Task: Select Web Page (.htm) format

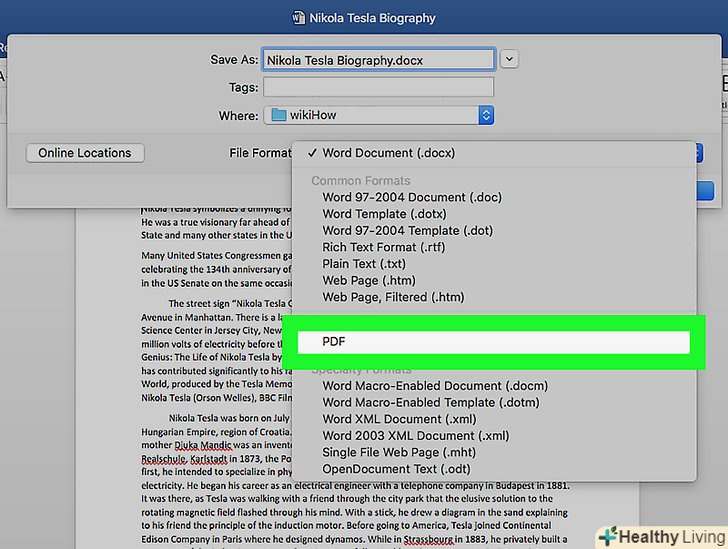Action: [494, 281]
